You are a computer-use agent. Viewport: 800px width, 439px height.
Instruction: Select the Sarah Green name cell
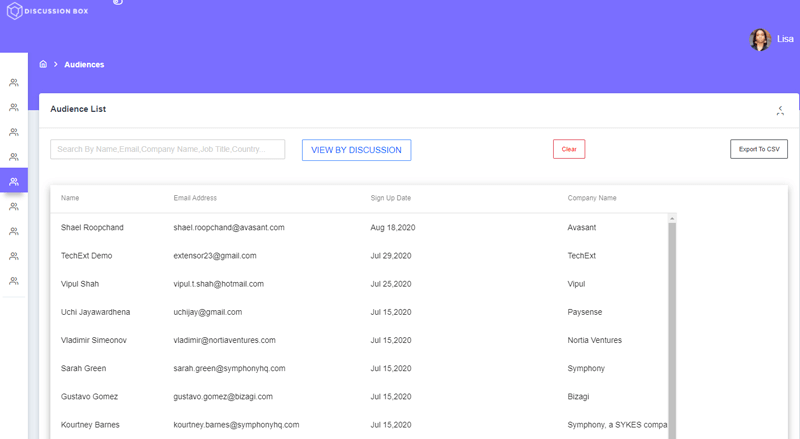tap(83, 368)
